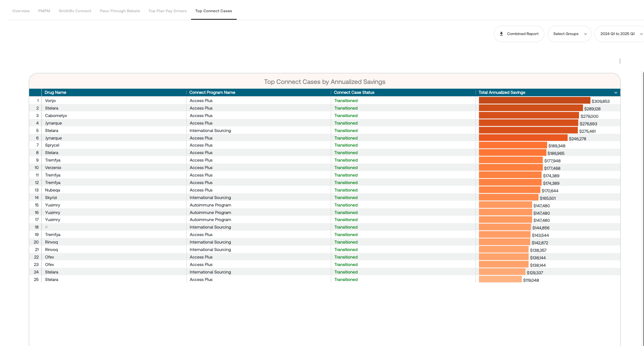Click the $138,357 savings value
The height and width of the screenshot is (346, 644).
pyautogui.click(x=538, y=251)
